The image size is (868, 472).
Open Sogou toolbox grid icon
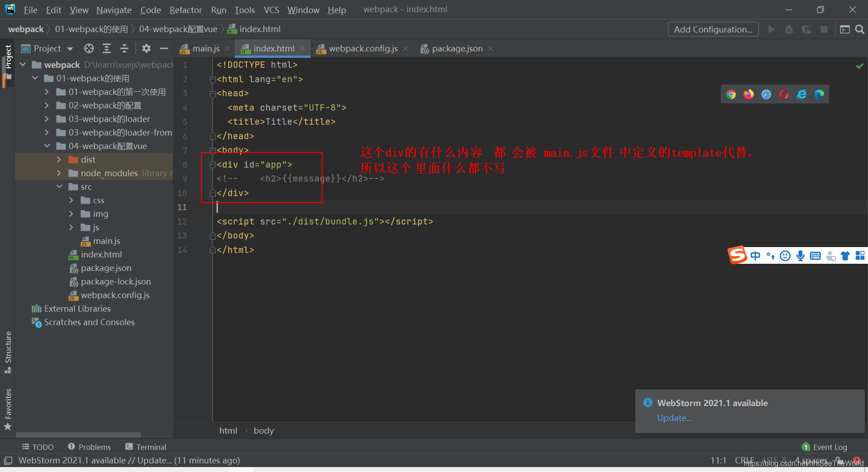860,256
